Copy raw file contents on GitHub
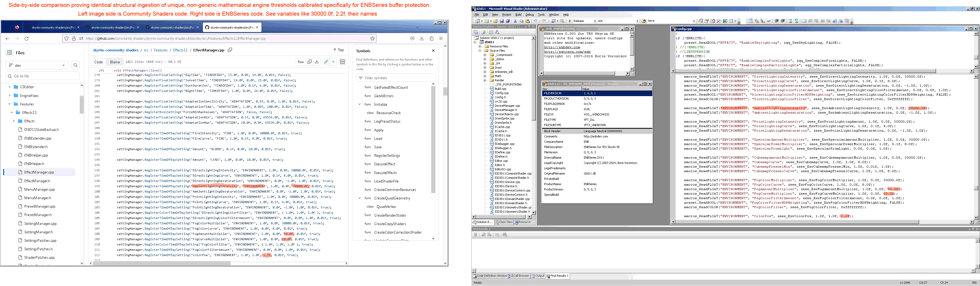This screenshot has width=980, height=286. point(310,62)
